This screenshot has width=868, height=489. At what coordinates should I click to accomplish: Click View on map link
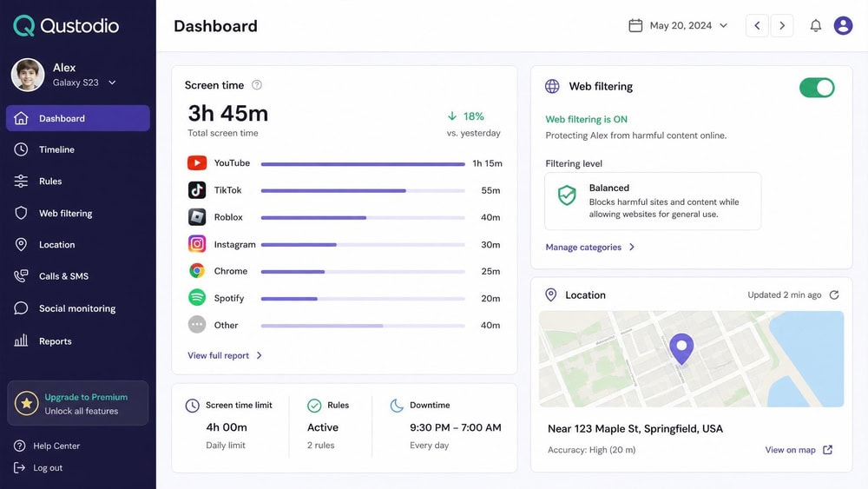[790, 450]
